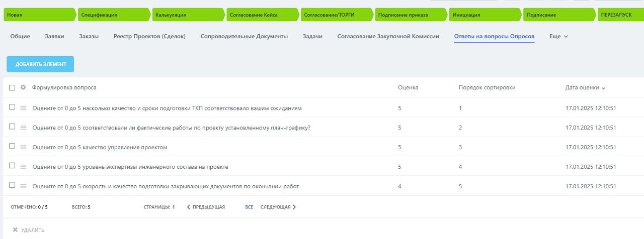The image size is (644, 239).
Task: Open the Согласование Закупочной Комиссии tab
Action: tap(388, 37)
